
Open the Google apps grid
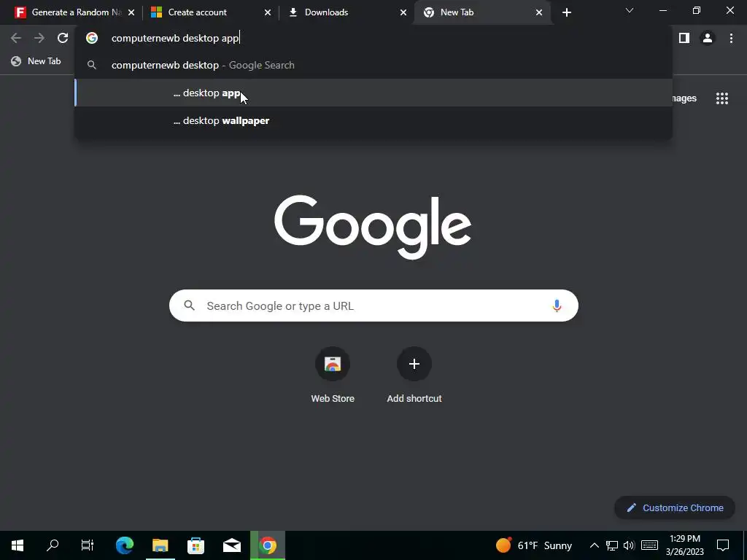coord(721,98)
